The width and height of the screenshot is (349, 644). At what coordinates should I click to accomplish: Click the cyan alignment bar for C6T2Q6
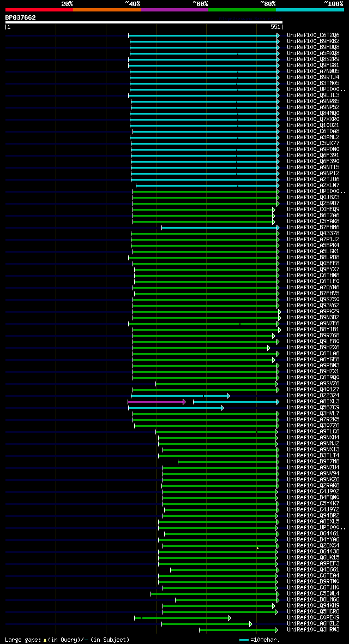[x=203, y=35]
